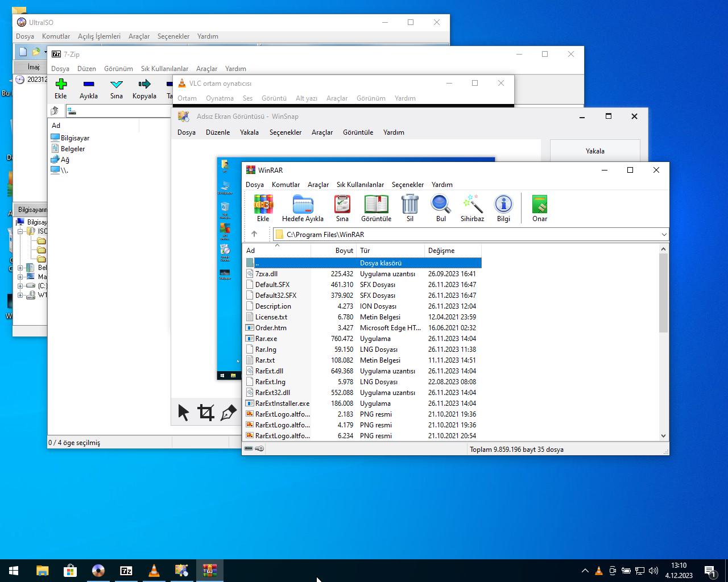Expand the (C:) drive node in UltraISO
Image resolution: width=728 pixels, height=582 pixels.
(20, 286)
